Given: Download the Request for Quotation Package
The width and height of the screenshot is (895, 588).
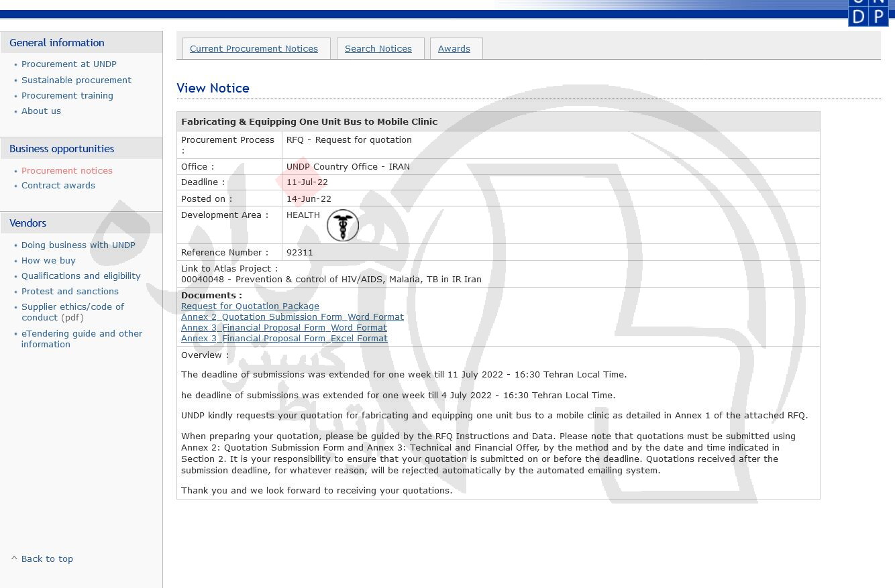Looking at the screenshot, I should [250, 306].
